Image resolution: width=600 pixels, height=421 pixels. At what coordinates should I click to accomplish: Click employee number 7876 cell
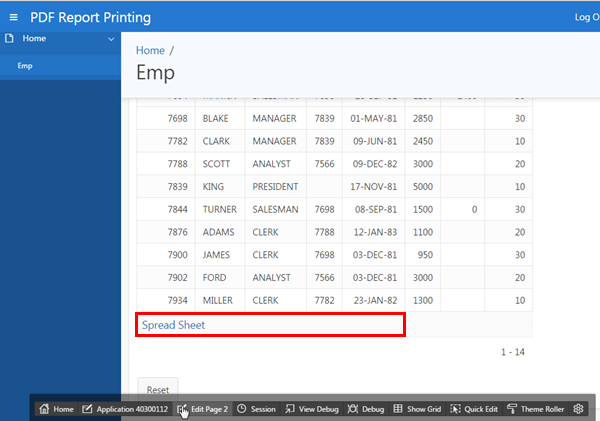[x=166, y=232]
